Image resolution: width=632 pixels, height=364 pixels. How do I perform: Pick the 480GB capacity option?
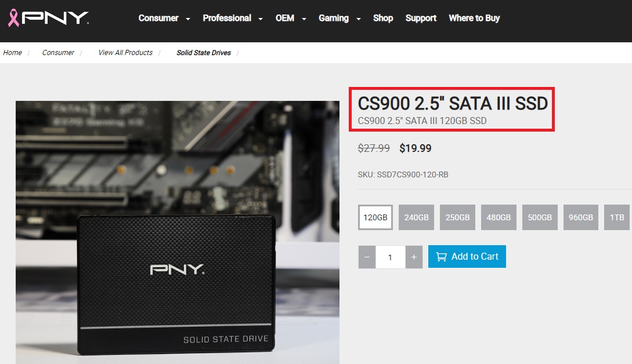coord(499,217)
